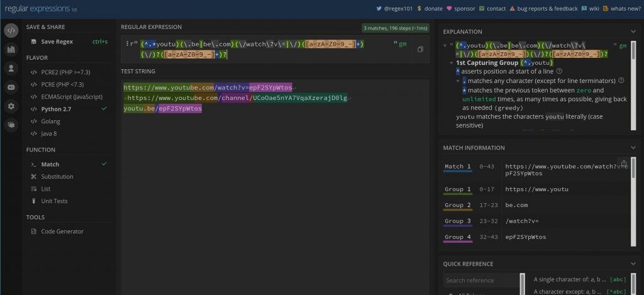Open the settings gear icon in sidebar

click(x=11, y=106)
